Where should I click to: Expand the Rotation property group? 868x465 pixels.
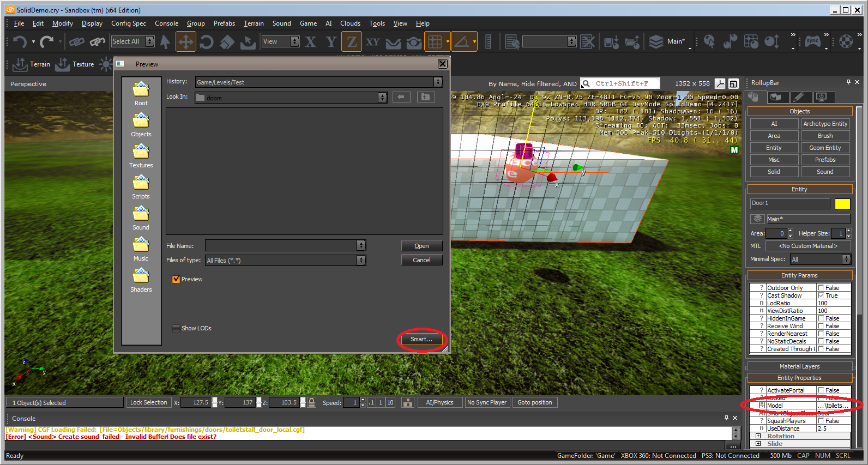pyautogui.click(x=758, y=436)
